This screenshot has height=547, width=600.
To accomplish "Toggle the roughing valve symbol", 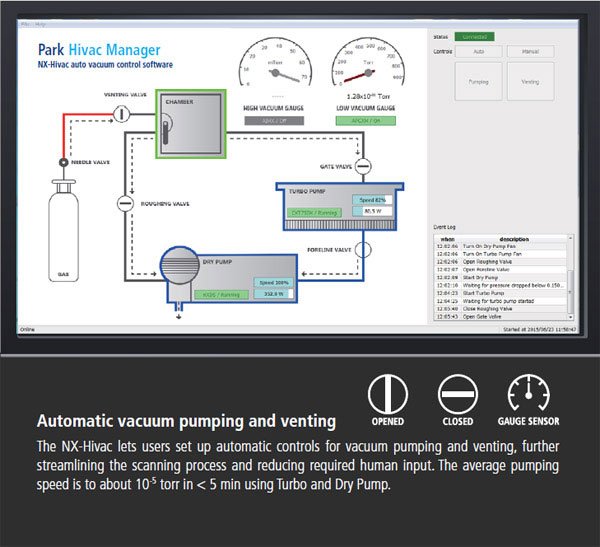I will [x=124, y=203].
